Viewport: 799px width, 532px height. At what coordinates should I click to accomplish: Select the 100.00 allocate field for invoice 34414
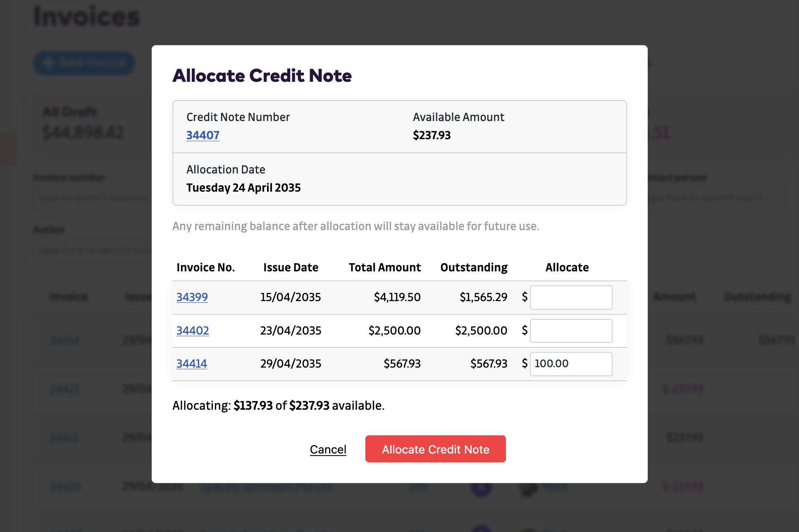tap(570, 364)
